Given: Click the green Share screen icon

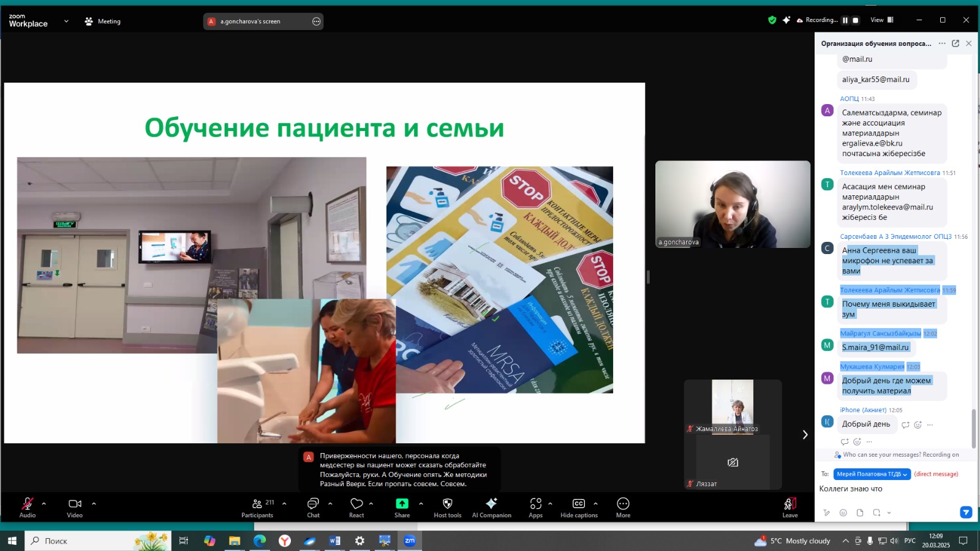Looking at the screenshot, I should pos(402,504).
